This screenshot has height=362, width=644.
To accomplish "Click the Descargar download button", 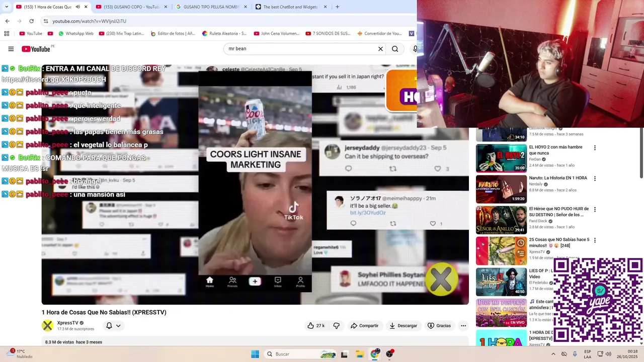I will (403, 326).
